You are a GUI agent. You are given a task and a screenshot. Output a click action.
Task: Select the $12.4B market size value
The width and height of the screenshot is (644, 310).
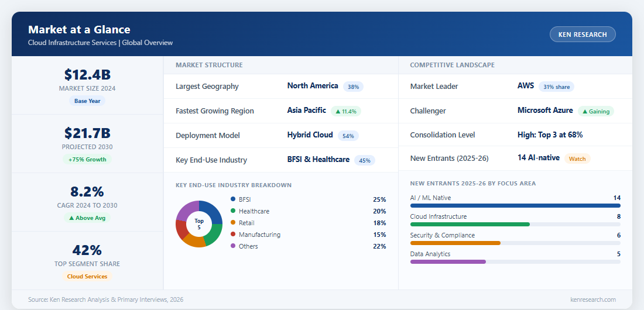[87, 75]
